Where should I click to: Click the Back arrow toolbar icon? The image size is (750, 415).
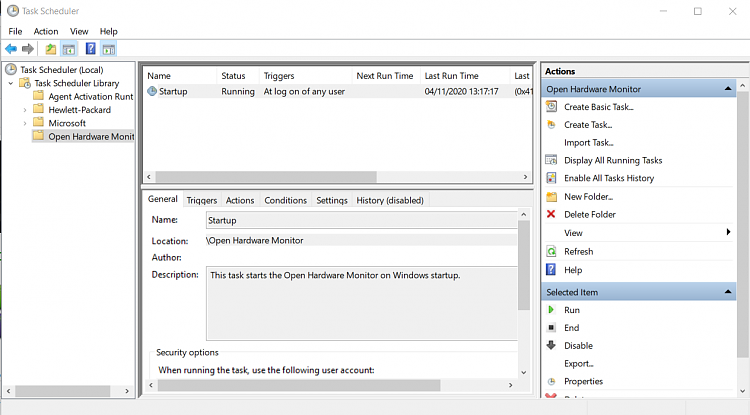[11, 49]
